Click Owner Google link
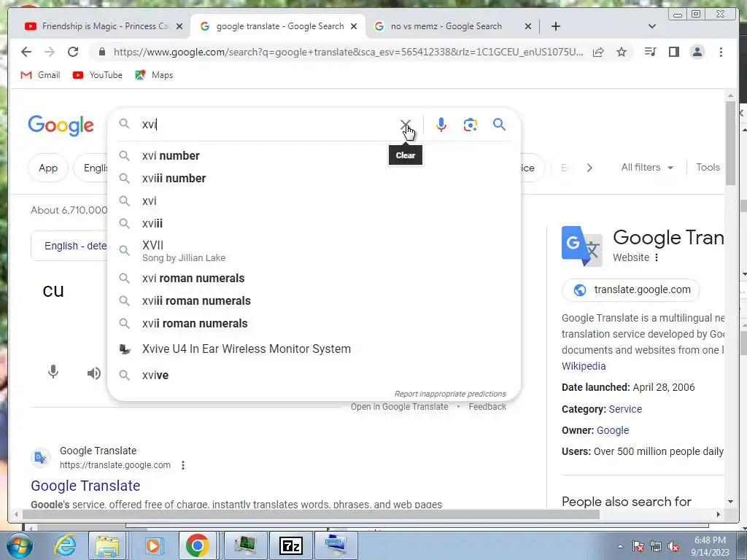 [x=613, y=430]
